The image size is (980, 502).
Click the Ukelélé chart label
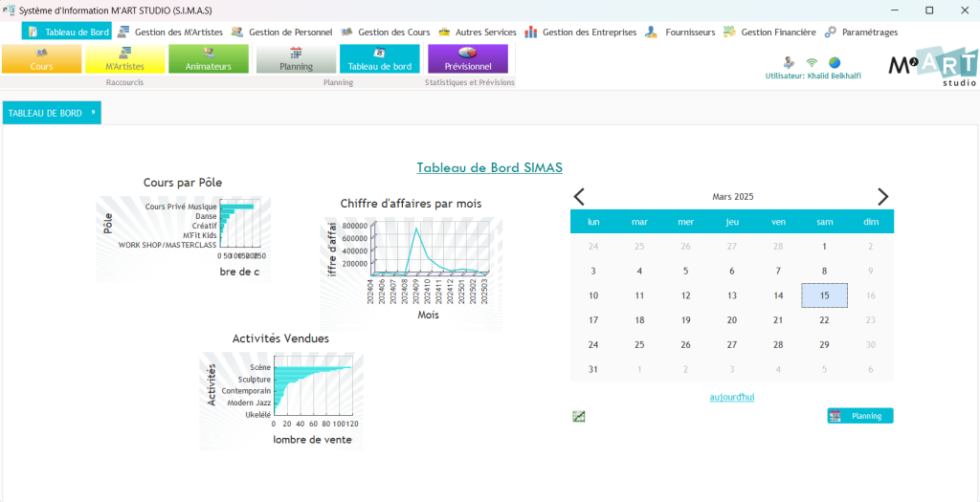point(258,415)
